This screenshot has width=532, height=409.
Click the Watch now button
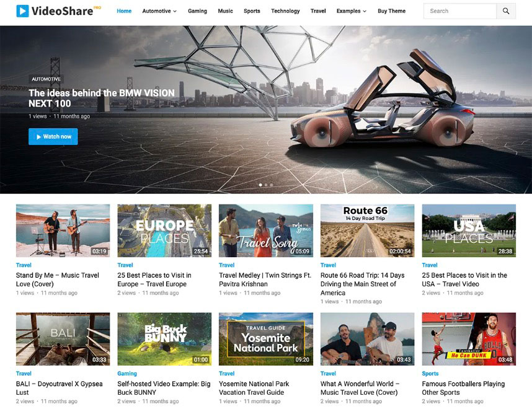[x=53, y=137]
